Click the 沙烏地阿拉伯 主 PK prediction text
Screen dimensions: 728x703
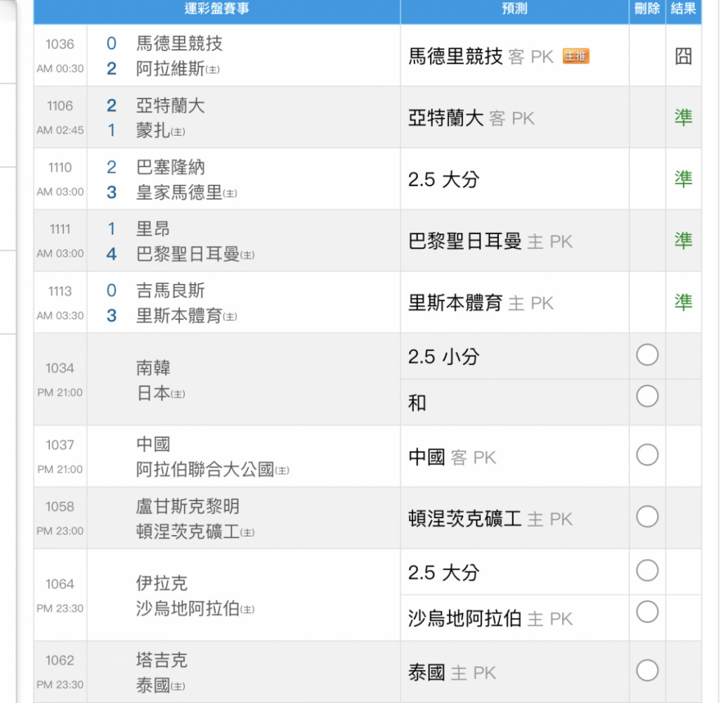point(490,619)
